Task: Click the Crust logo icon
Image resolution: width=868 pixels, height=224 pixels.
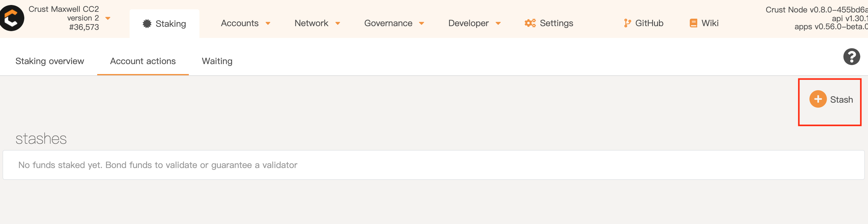Action: click(12, 18)
